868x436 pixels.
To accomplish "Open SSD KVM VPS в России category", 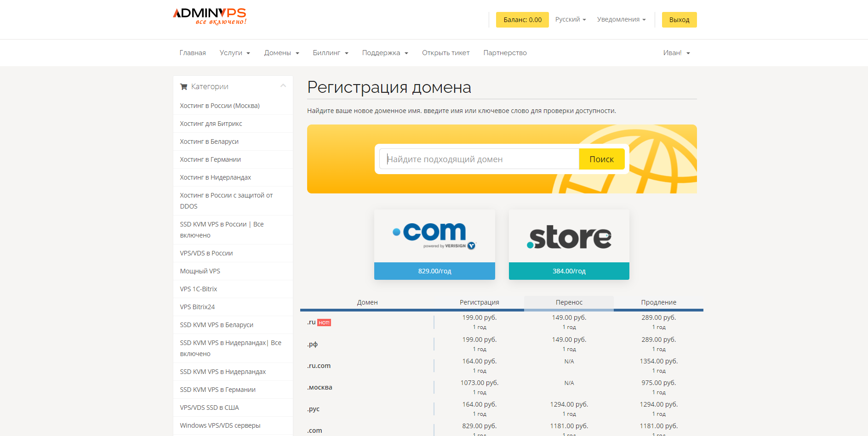I will [x=233, y=230].
